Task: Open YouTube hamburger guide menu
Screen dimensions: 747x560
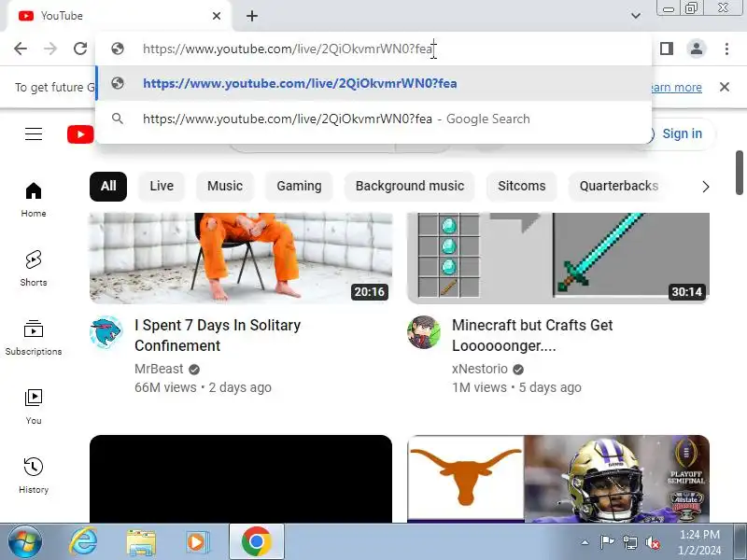Action: click(x=34, y=133)
